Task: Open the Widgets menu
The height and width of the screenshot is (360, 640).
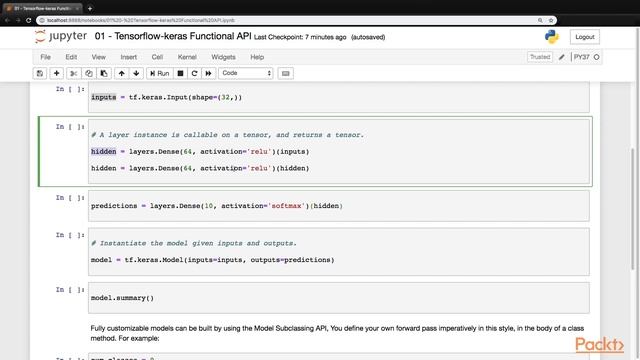Action: click(x=223, y=57)
